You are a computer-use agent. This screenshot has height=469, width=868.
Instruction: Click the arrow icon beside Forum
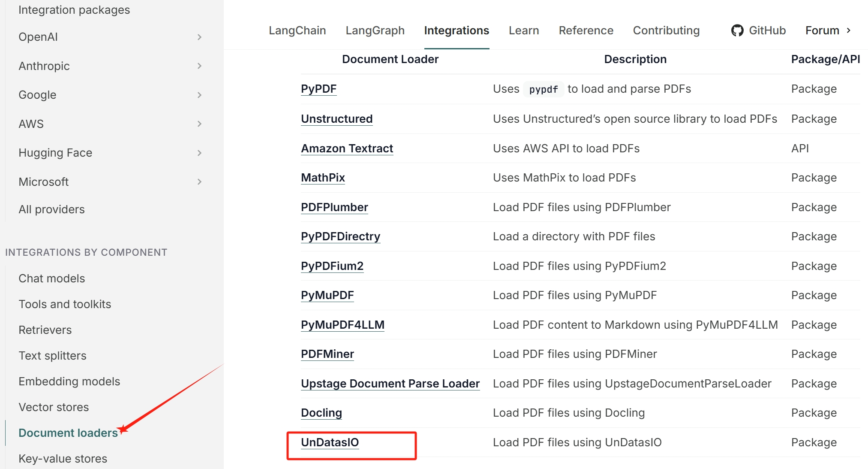click(x=849, y=30)
